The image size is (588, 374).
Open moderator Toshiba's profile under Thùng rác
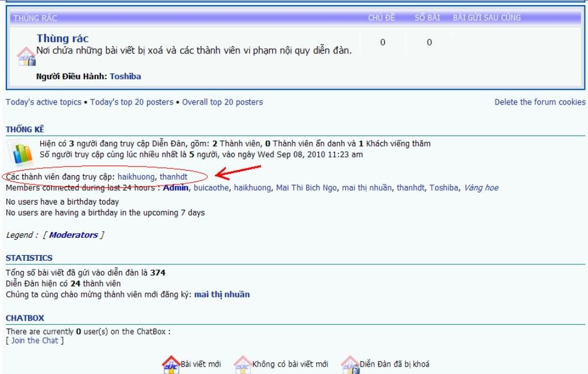(125, 76)
